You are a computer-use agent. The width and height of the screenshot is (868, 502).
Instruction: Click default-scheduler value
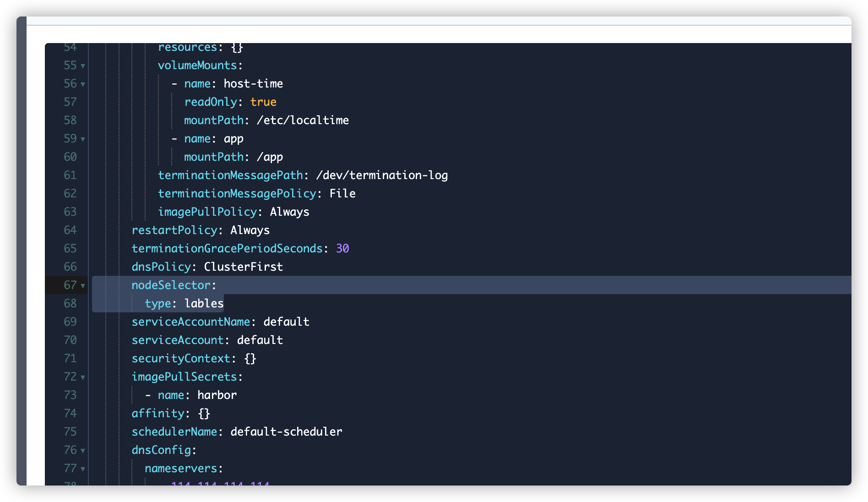click(286, 432)
